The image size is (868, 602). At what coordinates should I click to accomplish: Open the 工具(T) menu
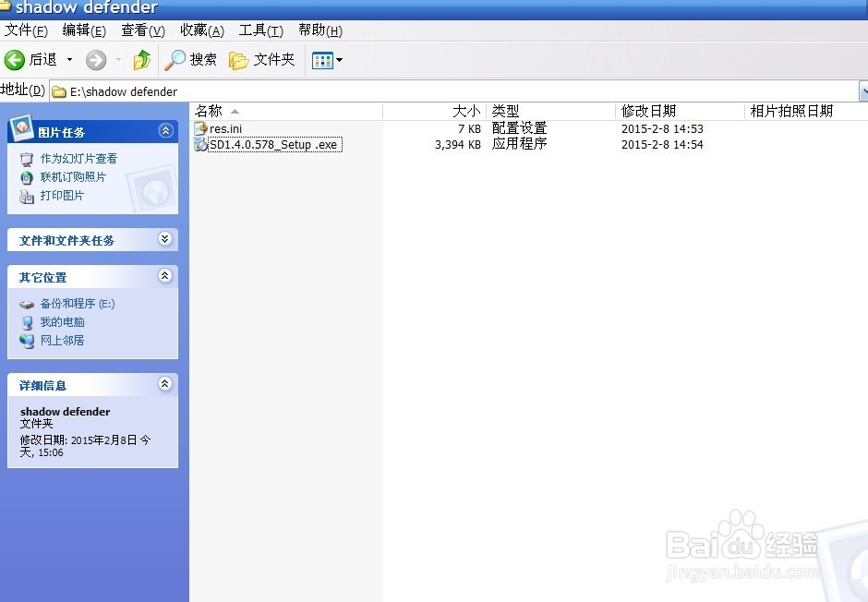[260, 30]
